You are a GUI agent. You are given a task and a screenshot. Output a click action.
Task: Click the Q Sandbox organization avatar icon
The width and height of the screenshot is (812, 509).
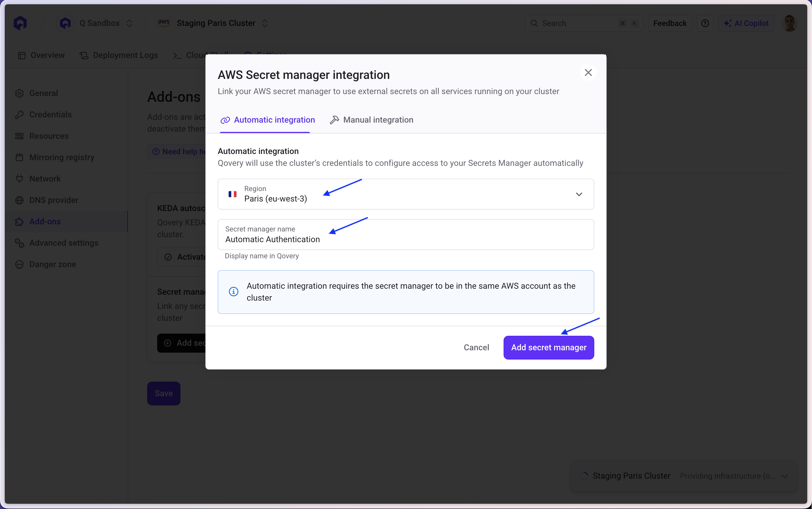(65, 23)
